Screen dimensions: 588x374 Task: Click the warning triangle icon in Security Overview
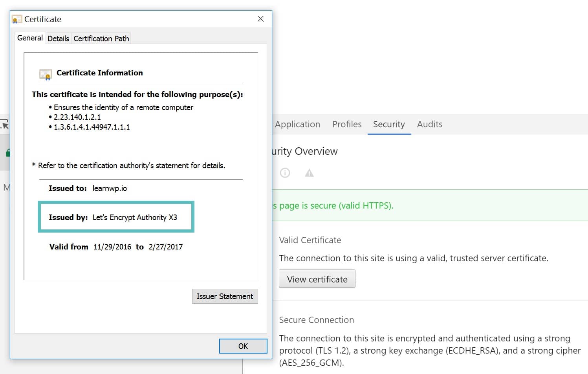click(x=309, y=173)
